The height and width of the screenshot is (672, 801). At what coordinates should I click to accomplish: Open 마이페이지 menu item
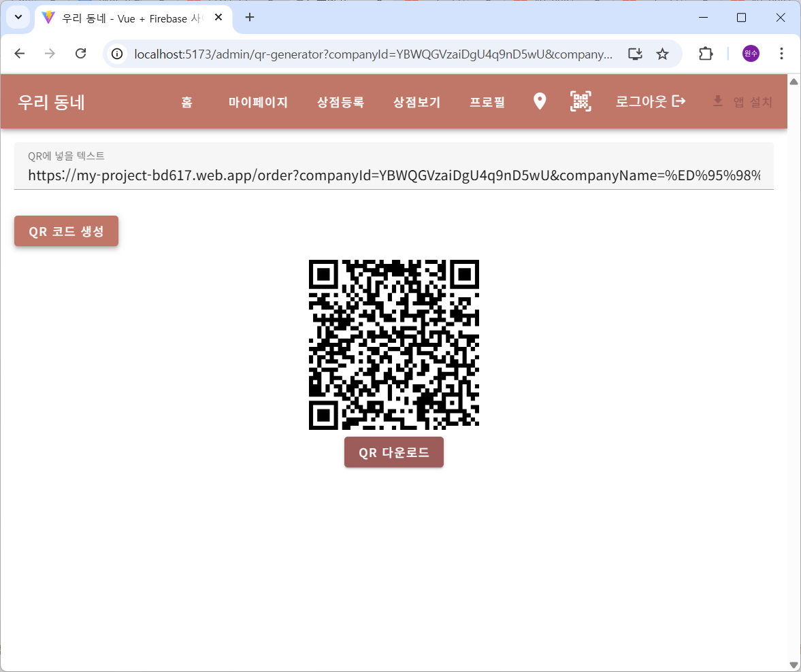(258, 102)
